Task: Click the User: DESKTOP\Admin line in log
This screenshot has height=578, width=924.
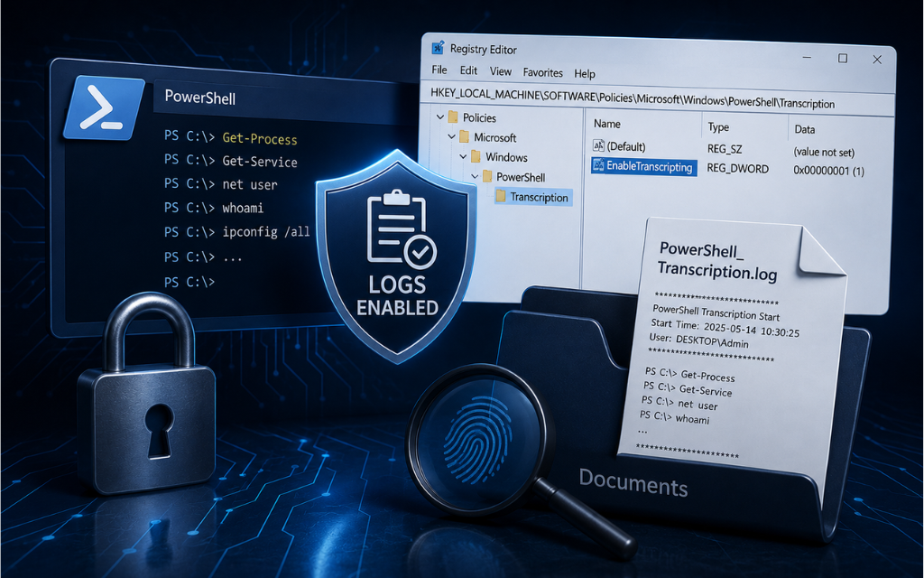Action: 699,340
